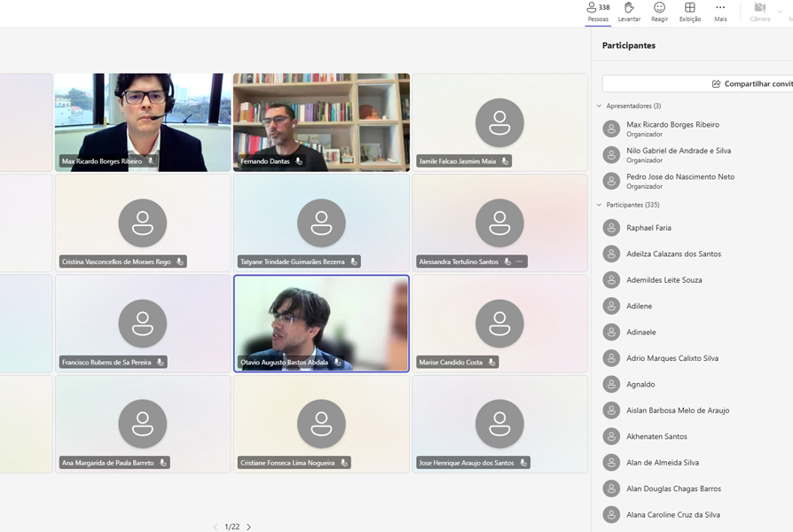Click avatar beside Nilo Gabriel de Andrade

[611, 155]
